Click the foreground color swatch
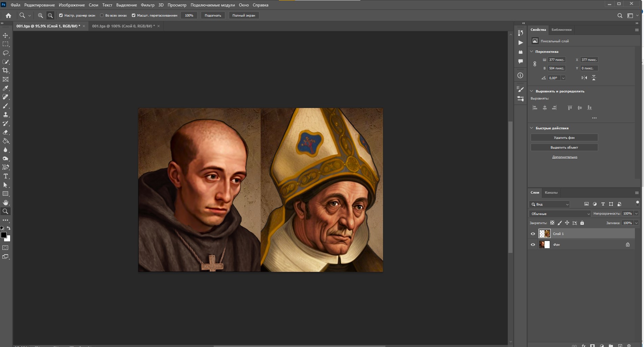The height and width of the screenshot is (347, 644). [4, 235]
